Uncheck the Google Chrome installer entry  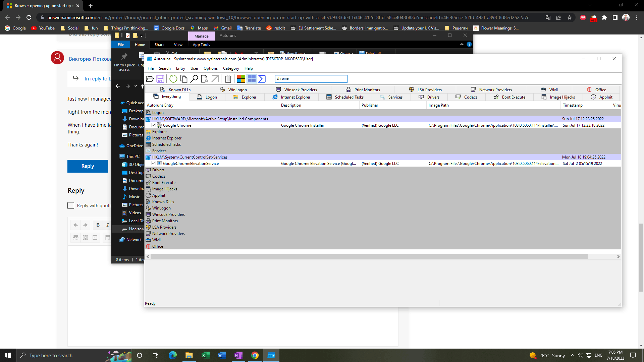point(154,125)
